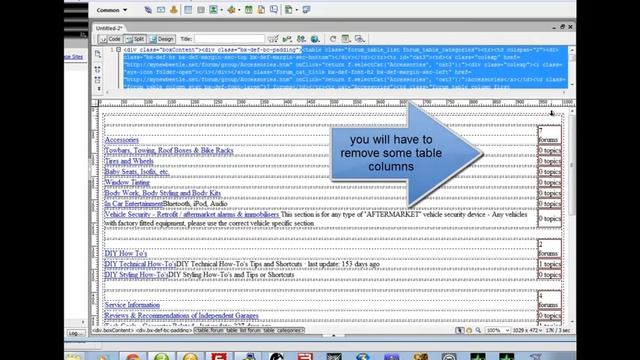The width and height of the screenshot is (640, 360).
Task: Insert an Email Link from Common bar
Action: point(161,10)
